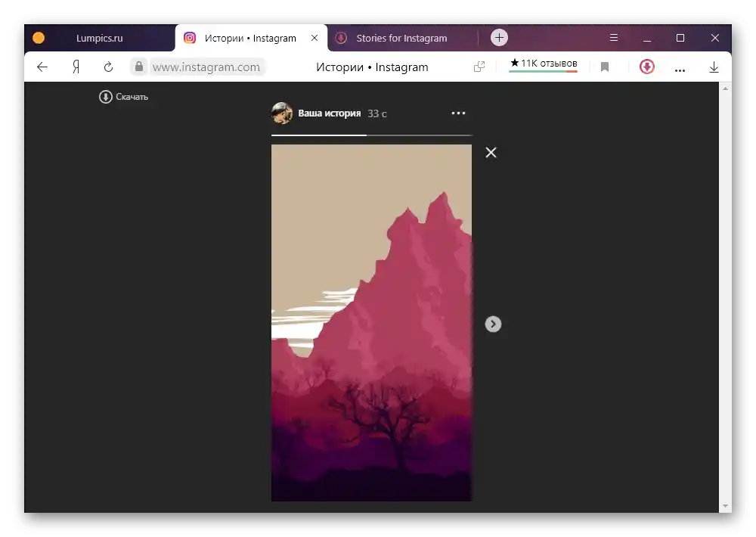Show site security info via the padlock icon
The image size is (756, 537).
click(139, 66)
